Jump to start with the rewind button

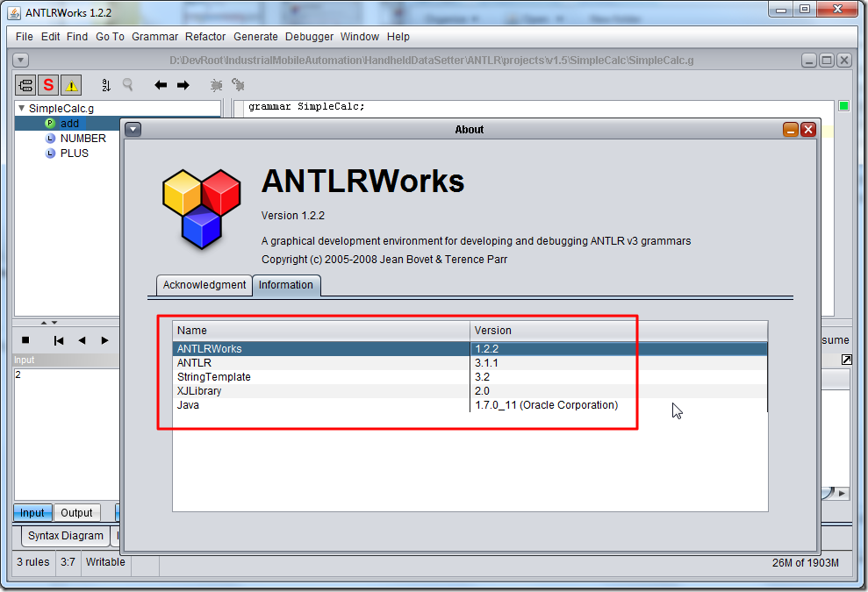[59, 340]
